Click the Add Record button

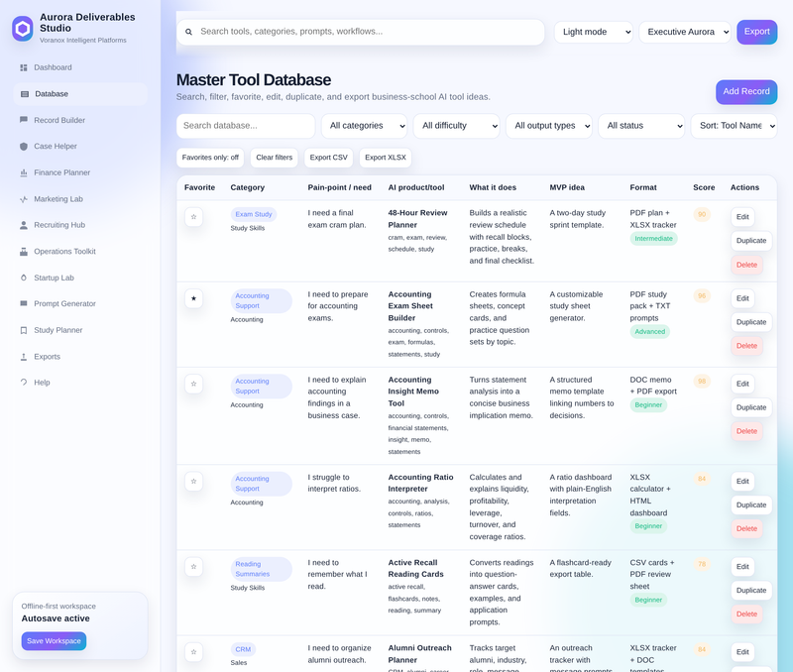pos(746,92)
